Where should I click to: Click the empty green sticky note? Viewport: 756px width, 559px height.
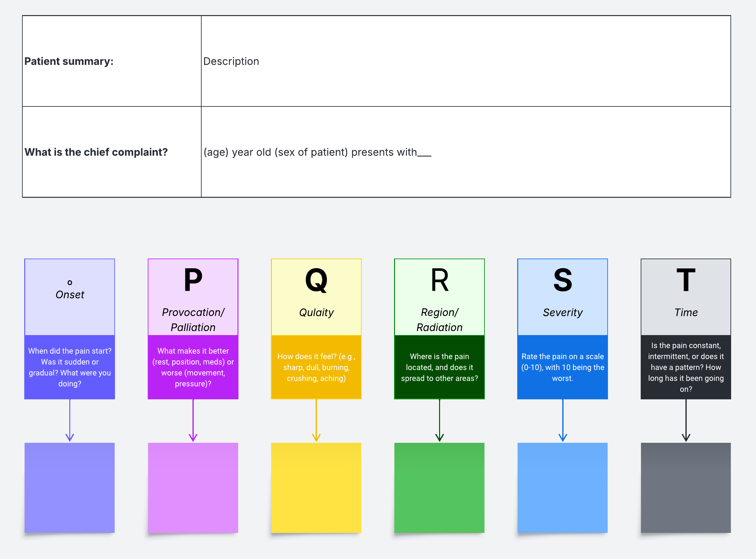(x=439, y=488)
